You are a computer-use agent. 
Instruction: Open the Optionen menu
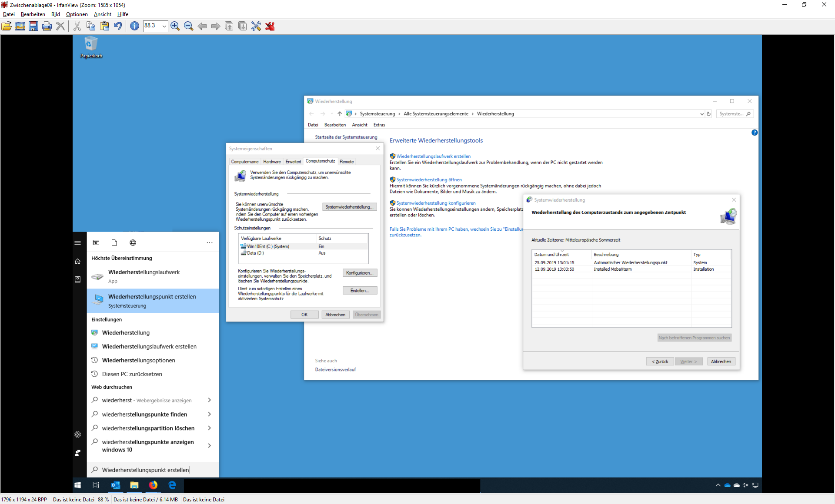77,14
